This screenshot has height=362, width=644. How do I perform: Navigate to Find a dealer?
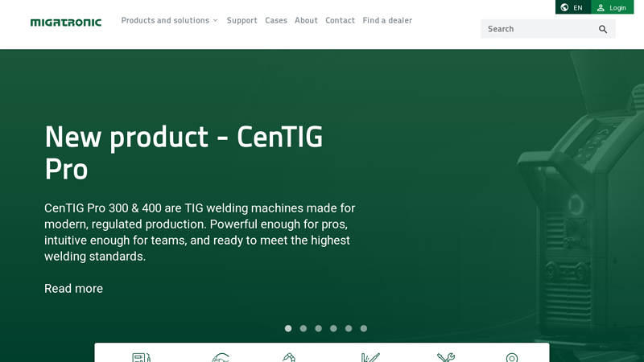pyautogui.click(x=387, y=20)
